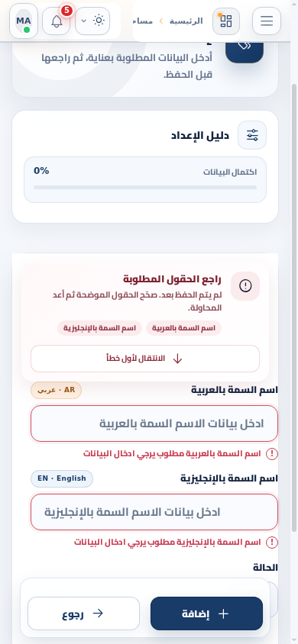Select اسم السمة بالعربية error chip
This screenshot has width=298, height=644.
(183, 328)
